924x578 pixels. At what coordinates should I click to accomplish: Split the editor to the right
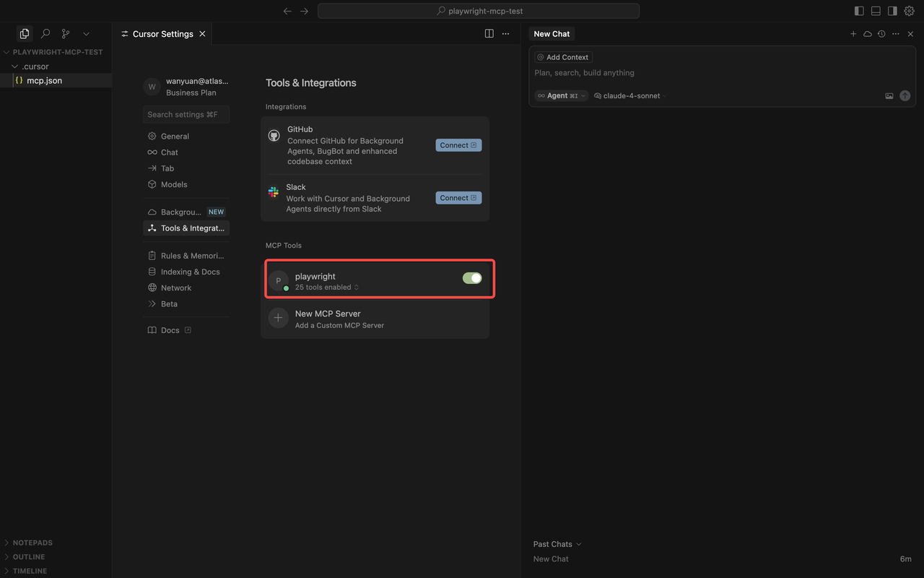coord(489,34)
